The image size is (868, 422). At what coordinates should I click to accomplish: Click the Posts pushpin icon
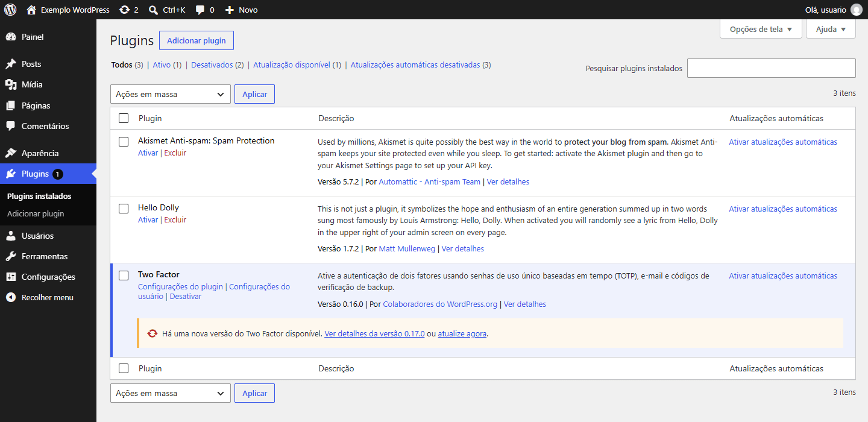pos(11,64)
